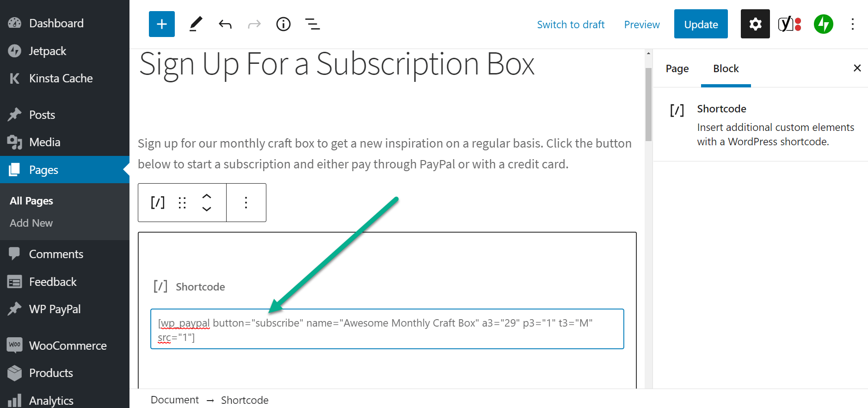Move the shortcode block up
The width and height of the screenshot is (868, 408).
click(207, 196)
